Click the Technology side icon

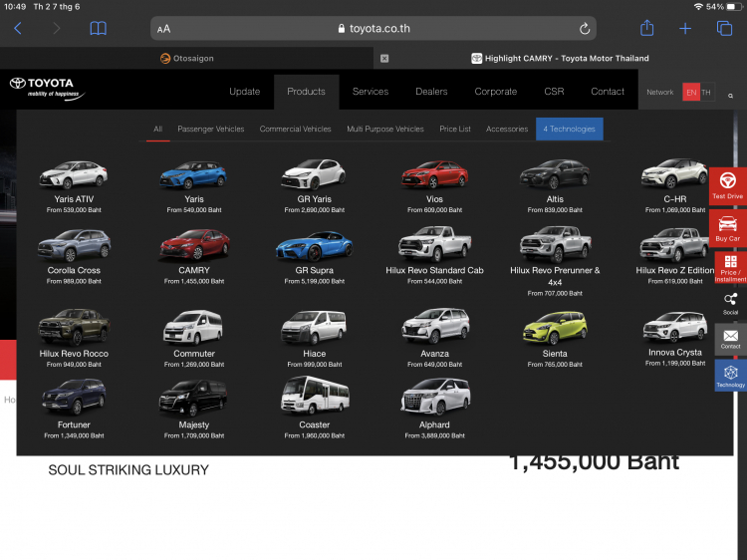[x=730, y=376]
